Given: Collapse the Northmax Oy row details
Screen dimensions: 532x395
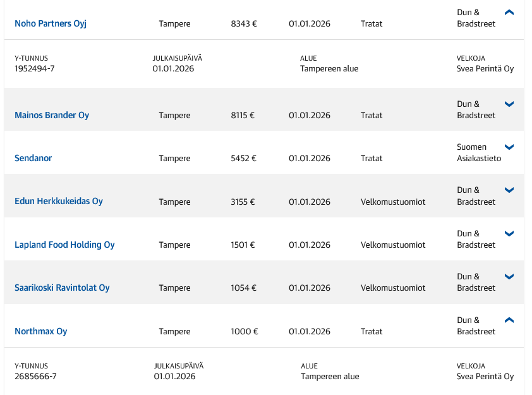Looking at the screenshot, I should (x=510, y=320).
